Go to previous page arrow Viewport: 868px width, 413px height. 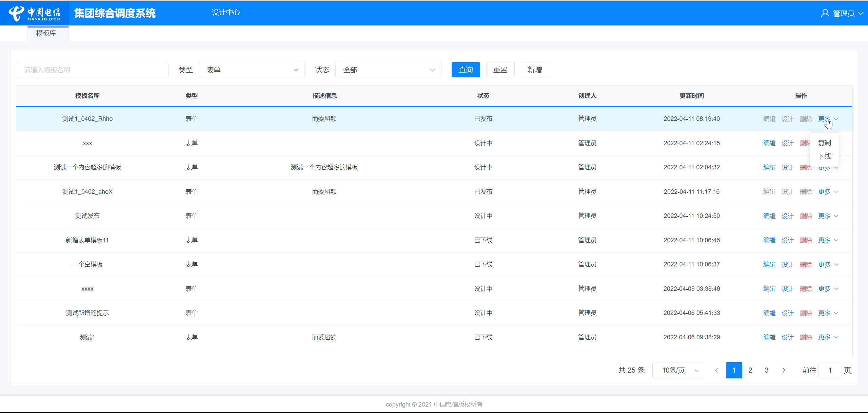[716, 370]
